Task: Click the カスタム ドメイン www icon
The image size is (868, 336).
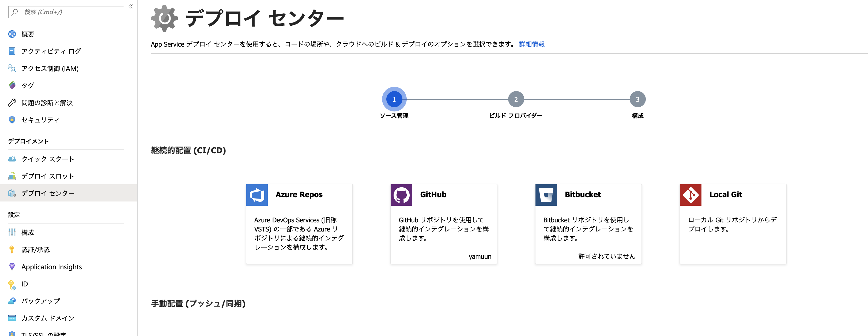Action: tap(12, 318)
